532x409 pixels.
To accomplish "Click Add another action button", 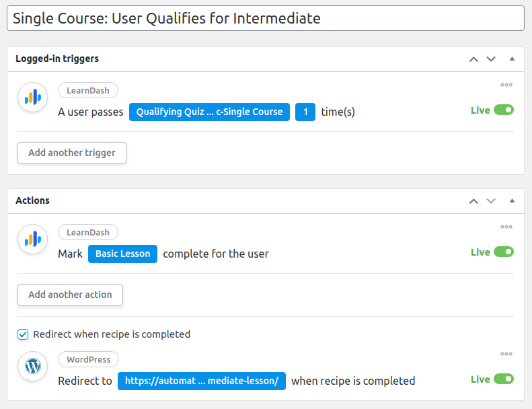I will click(x=70, y=295).
